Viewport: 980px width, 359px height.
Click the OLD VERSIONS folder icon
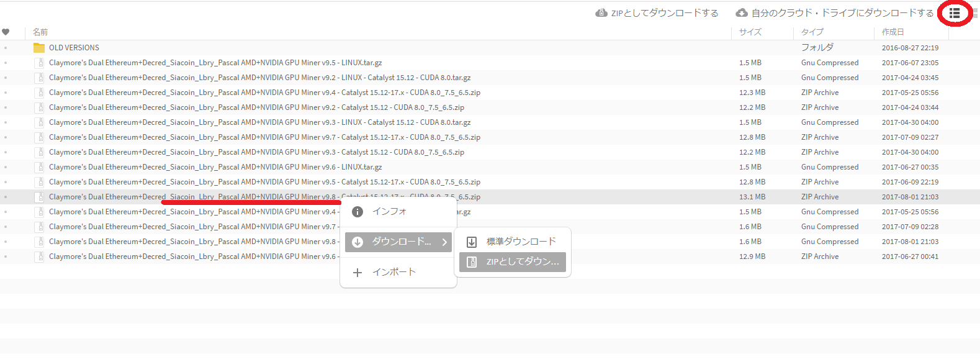39,48
